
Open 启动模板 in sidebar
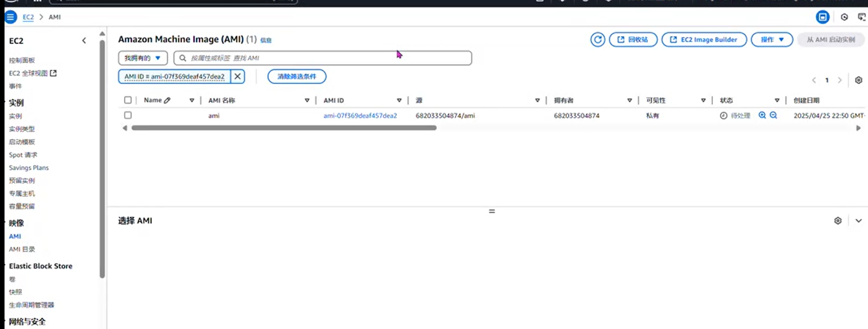(22, 142)
